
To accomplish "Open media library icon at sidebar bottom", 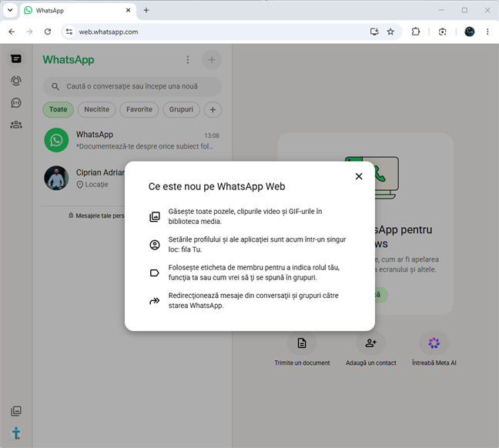I will tap(16, 411).
